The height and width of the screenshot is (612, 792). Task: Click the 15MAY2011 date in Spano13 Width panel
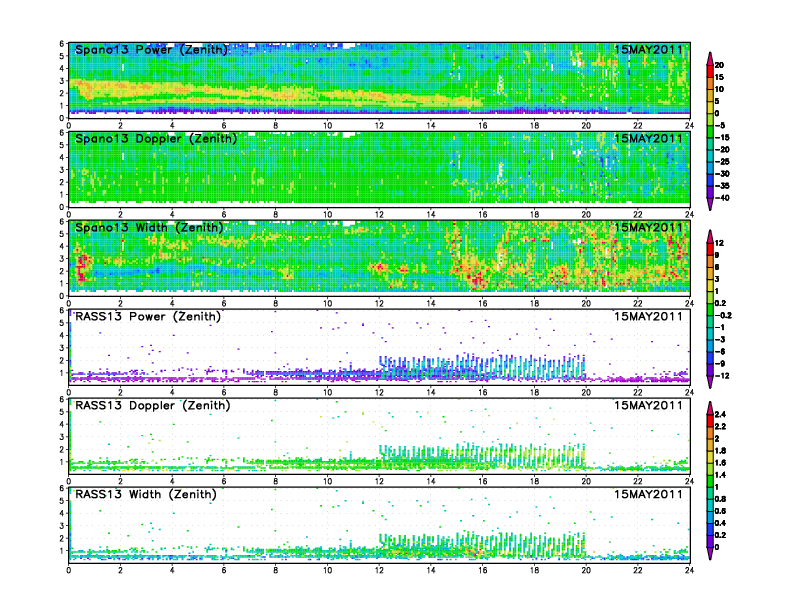pos(648,227)
